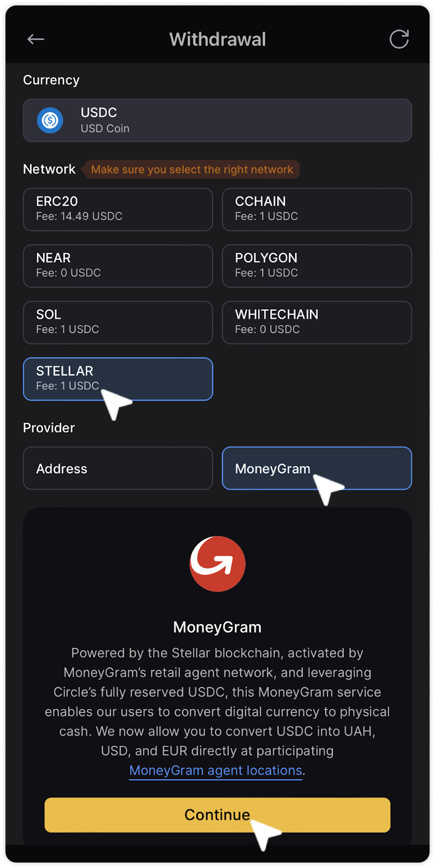Switch provider to MoneyGram

pyautogui.click(x=317, y=468)
